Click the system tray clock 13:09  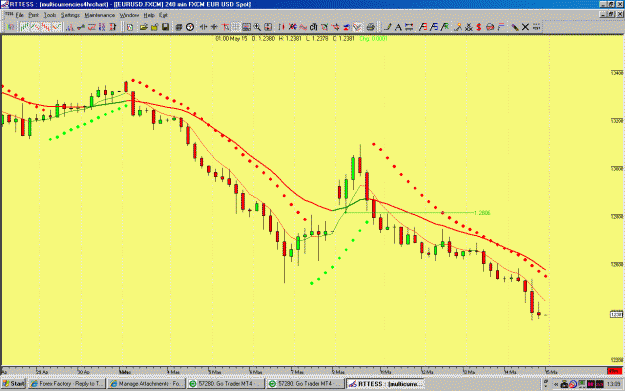613,384
